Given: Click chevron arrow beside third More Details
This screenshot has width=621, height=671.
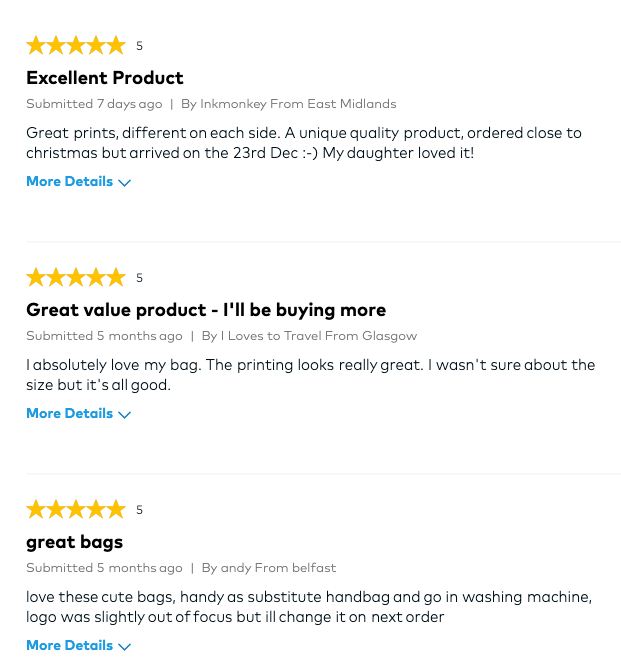Looking at the screenshot, I should tap(125, 647).
